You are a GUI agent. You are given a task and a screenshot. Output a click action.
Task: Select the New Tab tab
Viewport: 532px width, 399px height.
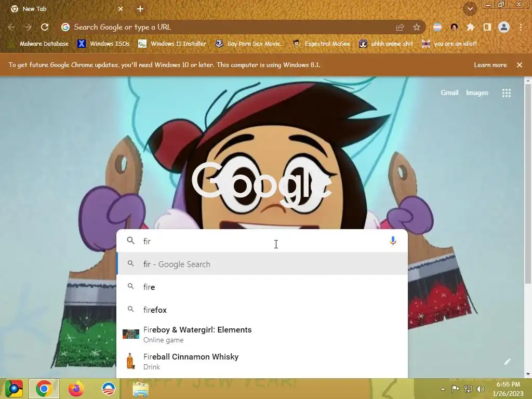pyautogui.click(x=66, y=9)
